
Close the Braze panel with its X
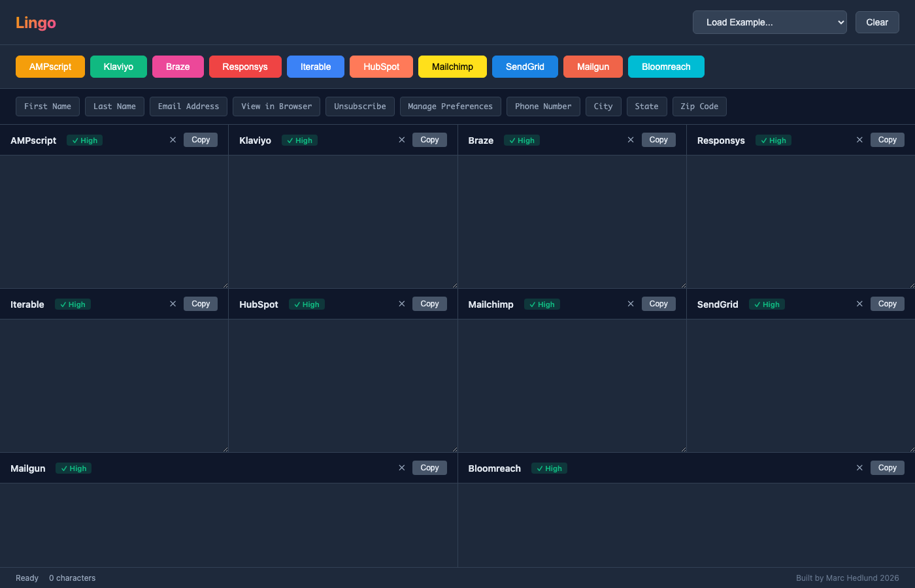(631, 140)
